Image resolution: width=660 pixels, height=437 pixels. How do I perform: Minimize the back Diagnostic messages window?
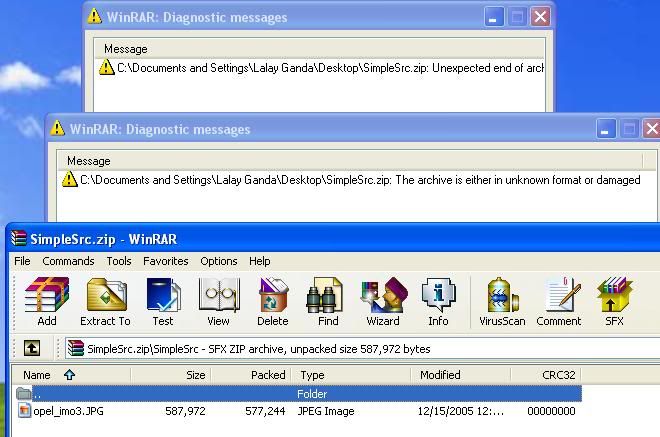tap(494, 17)
